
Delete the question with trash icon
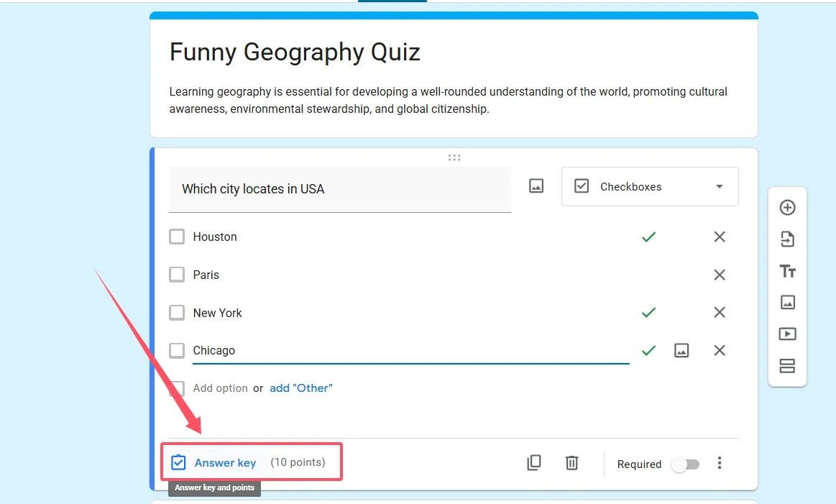coord(571,463)
